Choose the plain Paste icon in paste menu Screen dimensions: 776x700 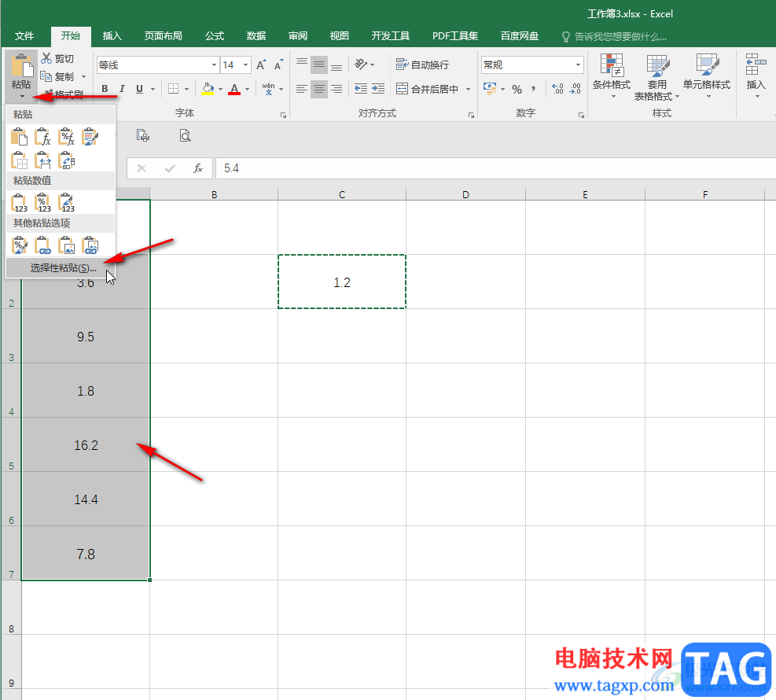tap(20, 137)
